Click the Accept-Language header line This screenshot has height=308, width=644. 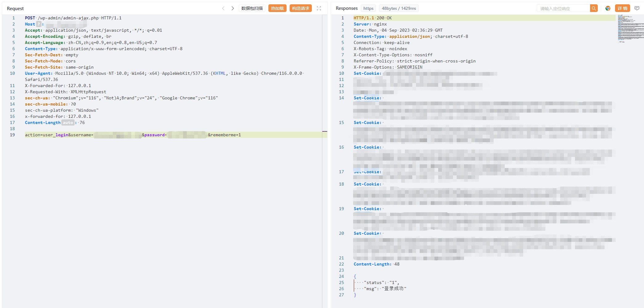[x=91, y=42]
